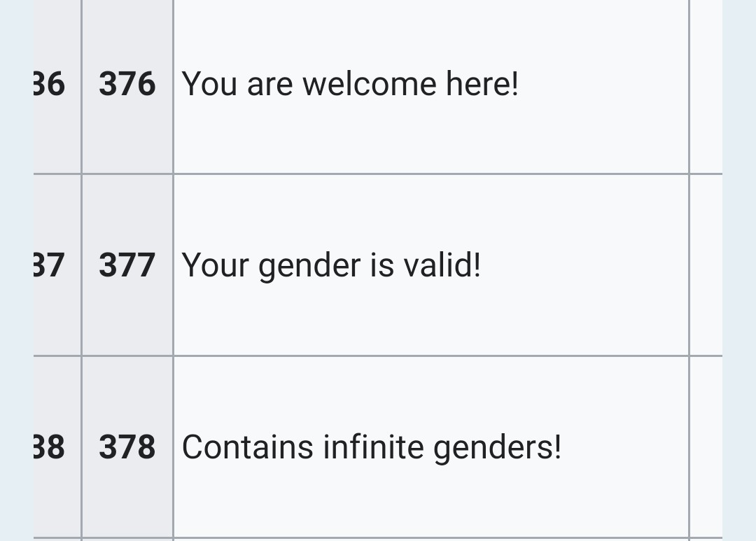Click the word 'here!' in row 376
The height and width of the screenshot is (541, 756).
coord(482,84)
